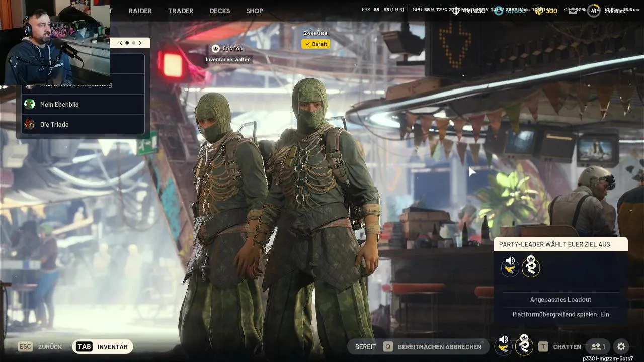Screen dimensions: 644x362
Task: Click Inventar verwalten under Crofon
Action: tap(228, 59)
